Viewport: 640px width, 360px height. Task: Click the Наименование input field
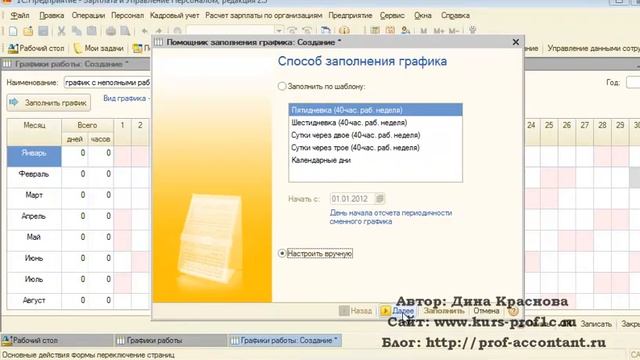(x=107, y=82)
